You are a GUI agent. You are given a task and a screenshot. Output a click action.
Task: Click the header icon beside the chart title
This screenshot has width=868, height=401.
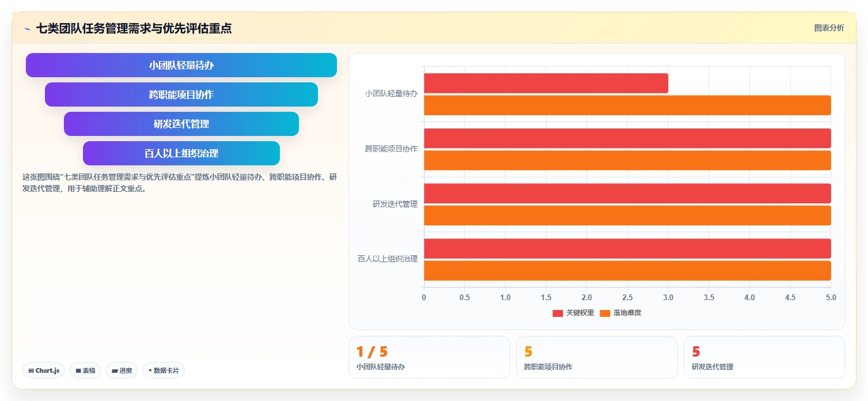[27, 28]
